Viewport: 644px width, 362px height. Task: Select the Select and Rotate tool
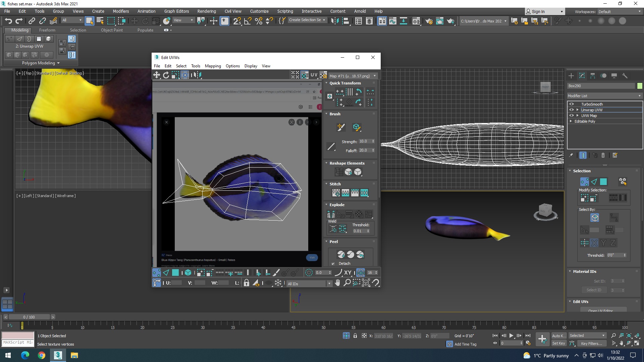(145, 21)
